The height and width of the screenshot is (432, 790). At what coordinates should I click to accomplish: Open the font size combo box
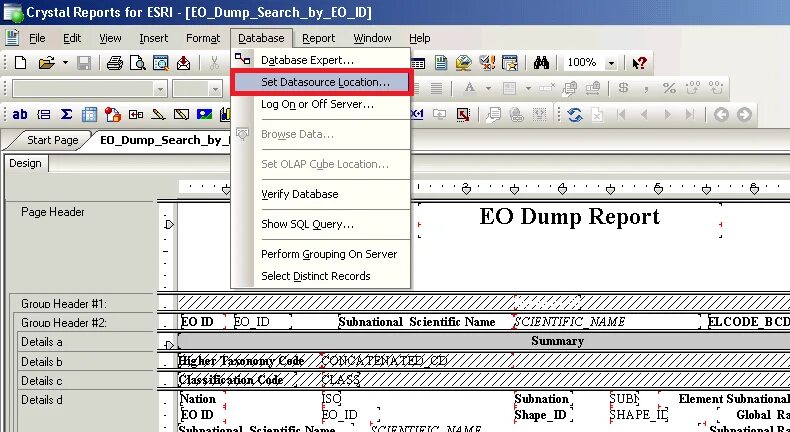click(x=197, y=89)
